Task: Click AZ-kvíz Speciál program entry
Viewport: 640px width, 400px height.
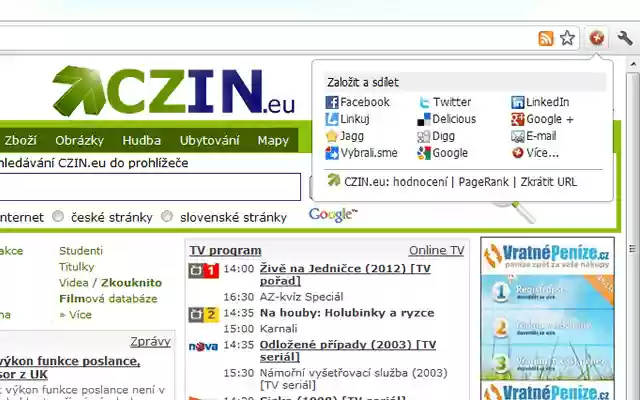Action: 302,297
